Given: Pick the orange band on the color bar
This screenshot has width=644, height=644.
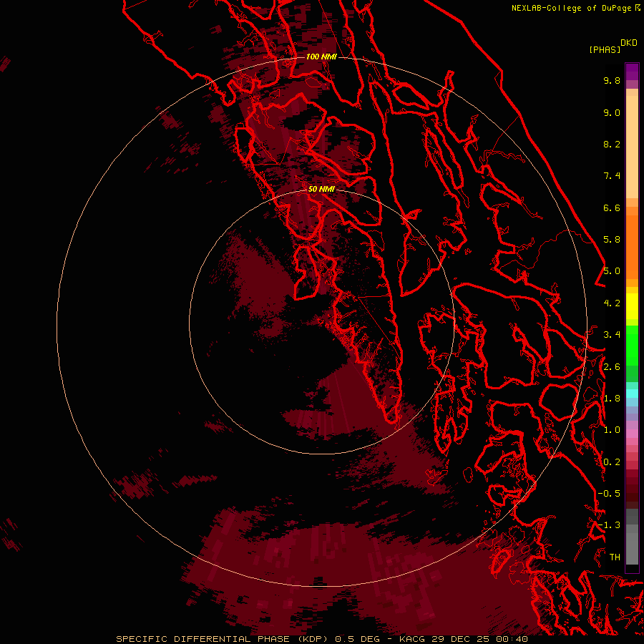Looking at the screenshot, I should tap(632, 246).
